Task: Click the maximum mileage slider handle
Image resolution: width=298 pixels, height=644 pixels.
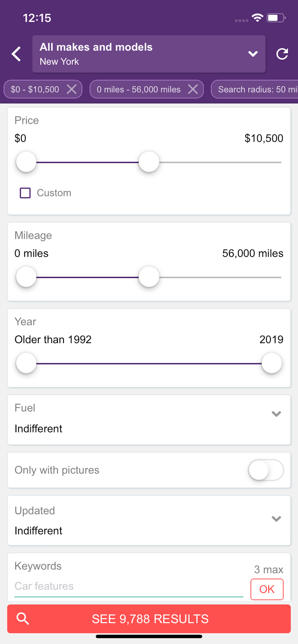Action: pos(149,277)
